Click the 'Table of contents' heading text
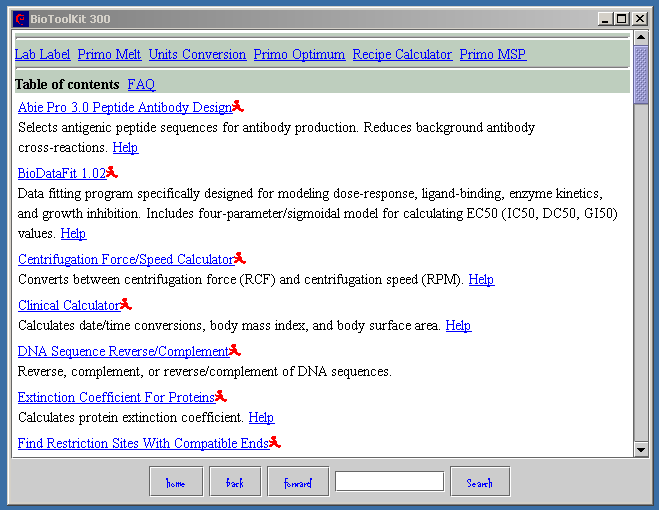 (x=67, y=85)
